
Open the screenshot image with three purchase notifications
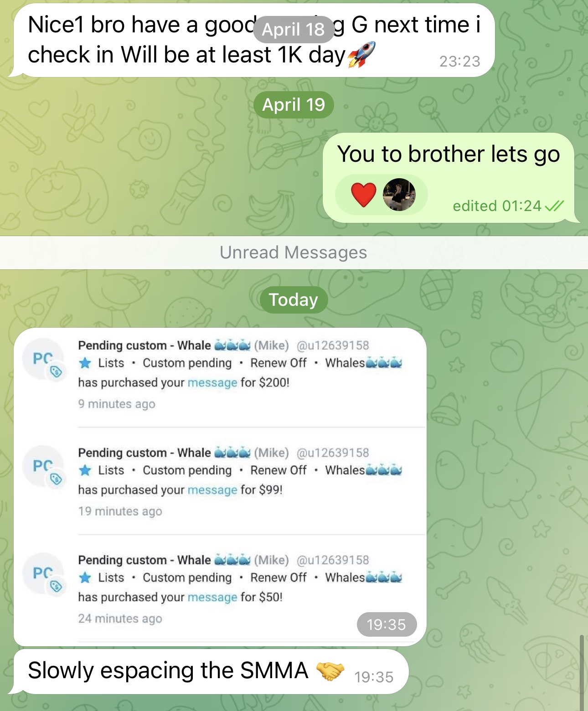[220, 487]
